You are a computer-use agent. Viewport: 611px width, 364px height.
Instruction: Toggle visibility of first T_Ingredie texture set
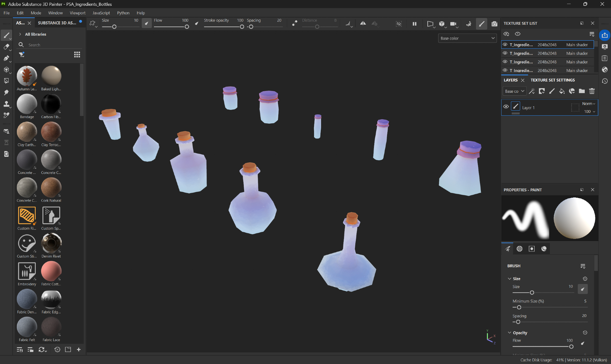(x=505, y=45)
